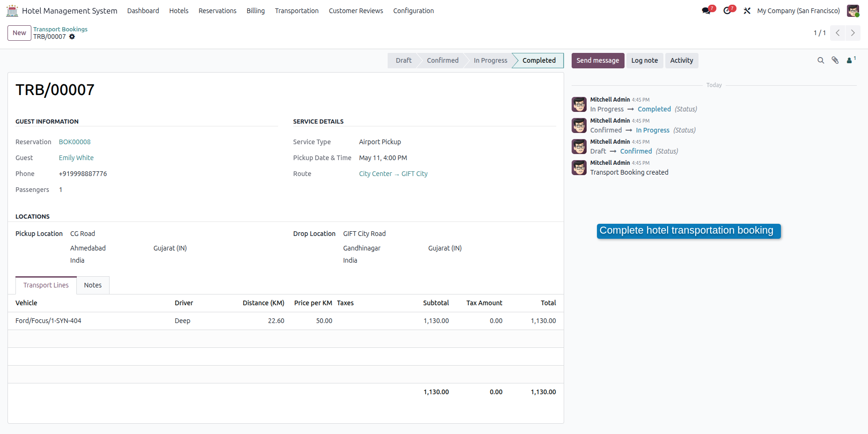The image size is (868, 434).
Task: Select the In Progress status stage
Action: coord(490,60)
